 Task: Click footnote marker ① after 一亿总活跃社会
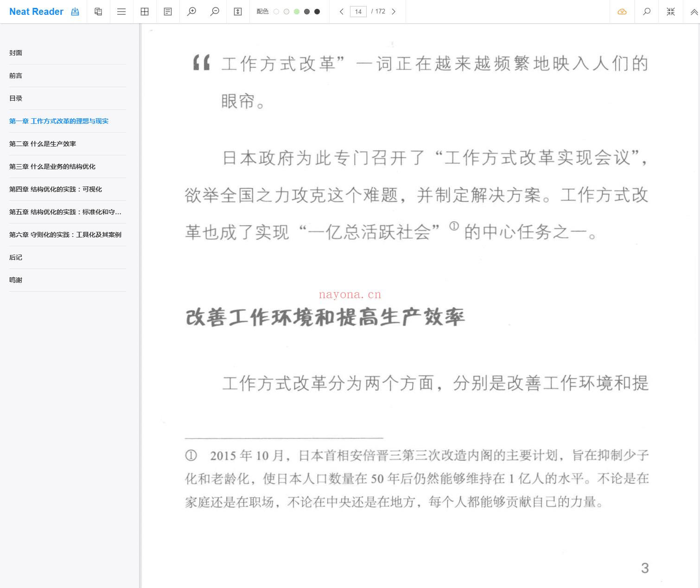(x=454, y=226)
